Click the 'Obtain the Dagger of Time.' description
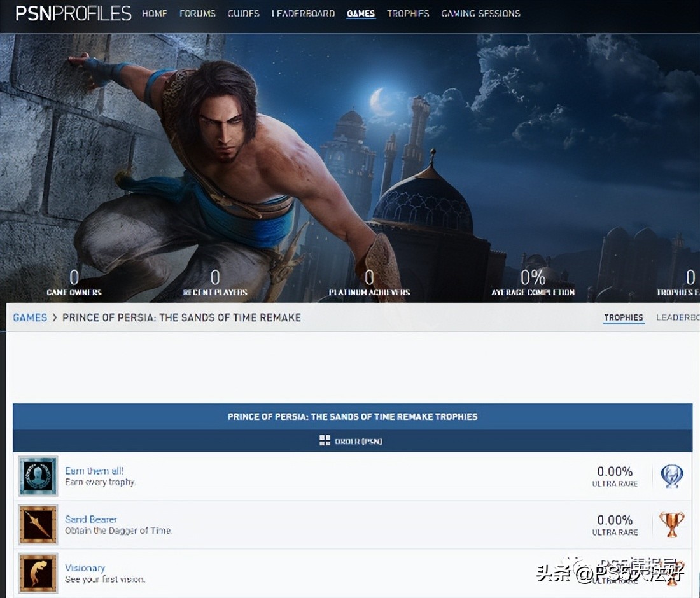Image resolution: width=700 pixels, height=598 pixels. [x=118, y=531]
